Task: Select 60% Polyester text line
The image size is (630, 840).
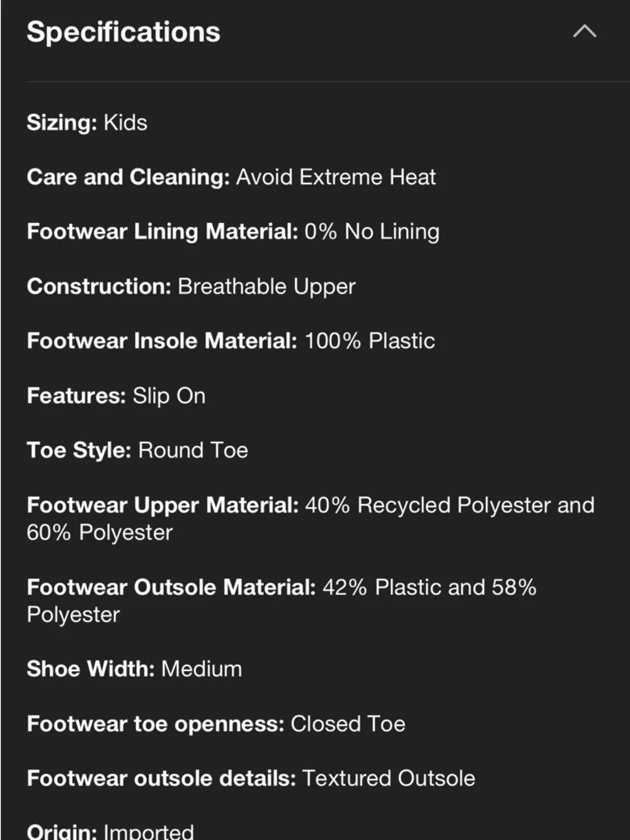Action: pos(100,532)
